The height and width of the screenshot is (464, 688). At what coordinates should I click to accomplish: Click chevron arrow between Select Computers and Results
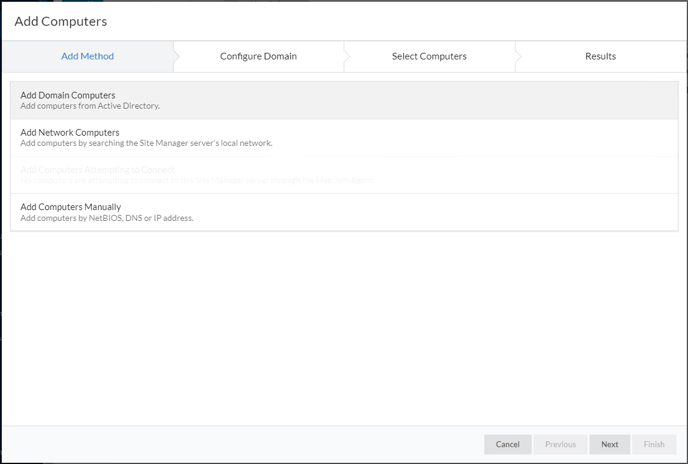click(518, 56)
